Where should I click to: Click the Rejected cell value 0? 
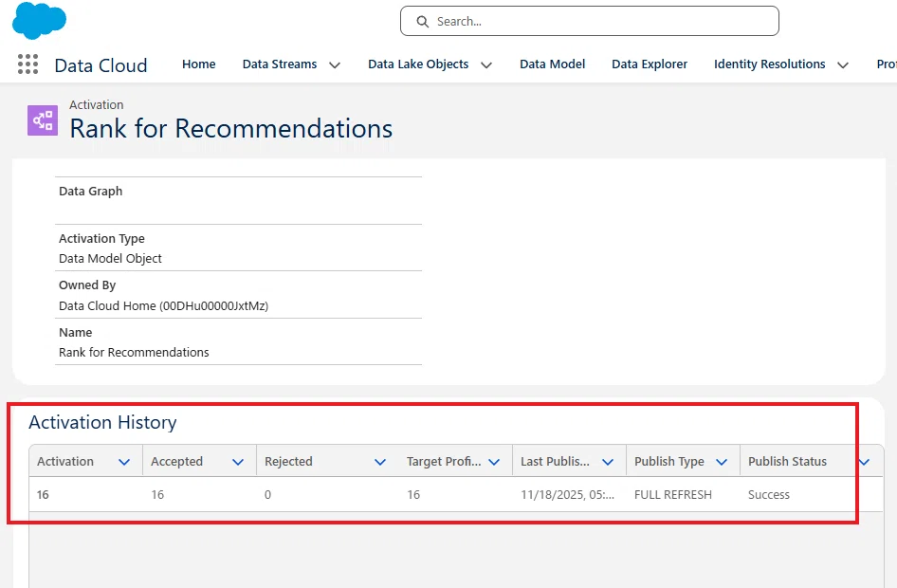(267, 495)
